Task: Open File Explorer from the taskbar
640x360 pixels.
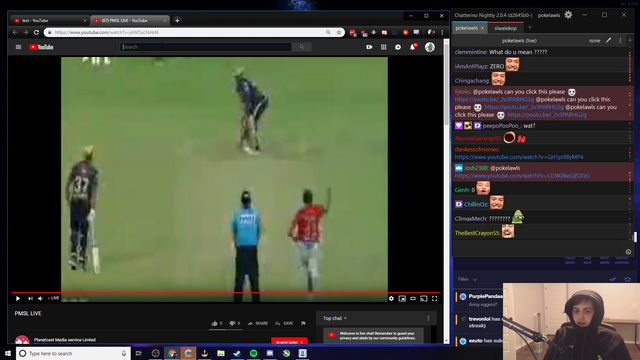Action: 221,353
